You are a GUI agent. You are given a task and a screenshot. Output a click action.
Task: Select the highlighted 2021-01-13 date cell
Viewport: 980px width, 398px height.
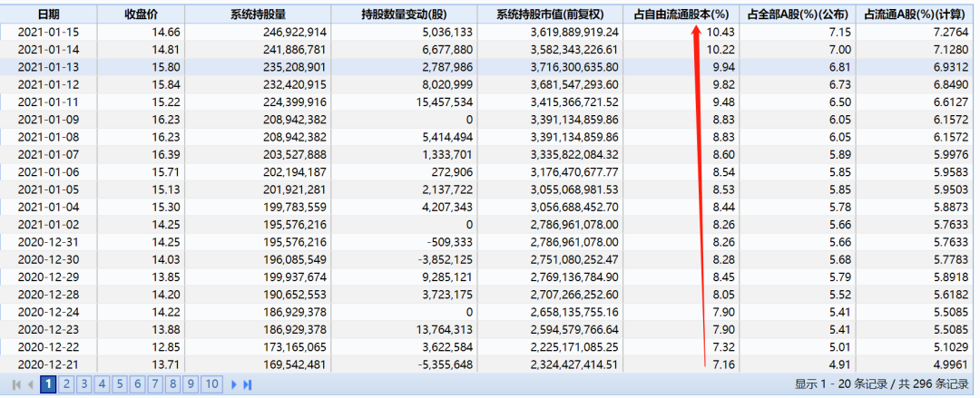tap(49, 67)
